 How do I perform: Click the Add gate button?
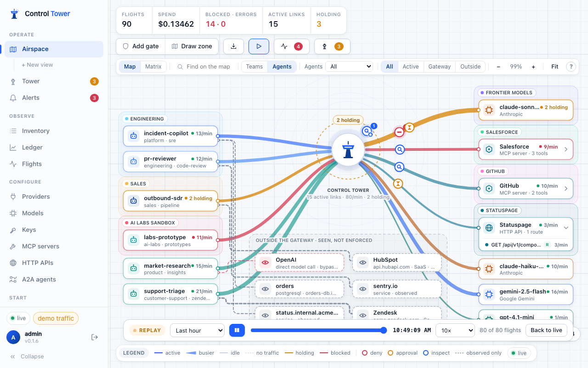(x=141, y=46)
